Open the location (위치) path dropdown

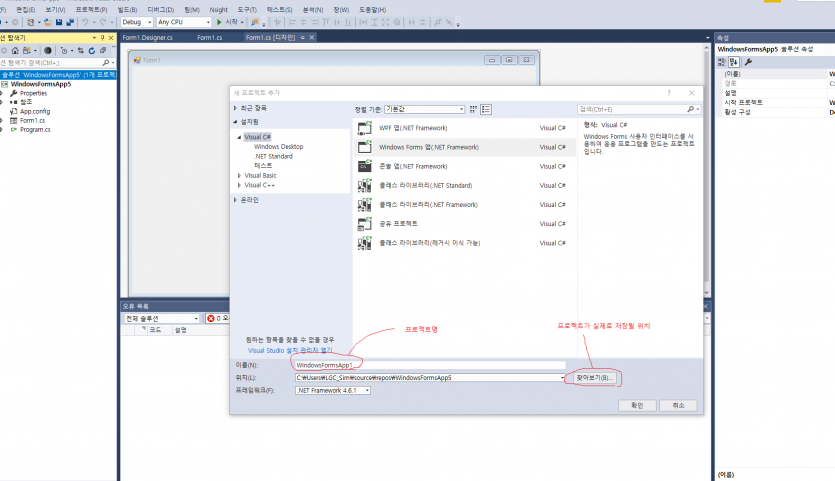[562, 378]
